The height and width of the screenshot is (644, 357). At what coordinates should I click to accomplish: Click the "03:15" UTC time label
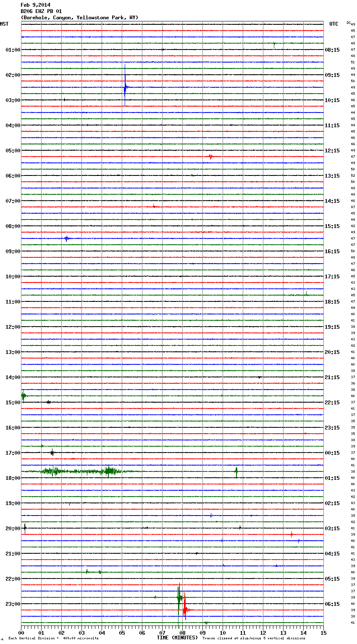(x=332, y=529)
